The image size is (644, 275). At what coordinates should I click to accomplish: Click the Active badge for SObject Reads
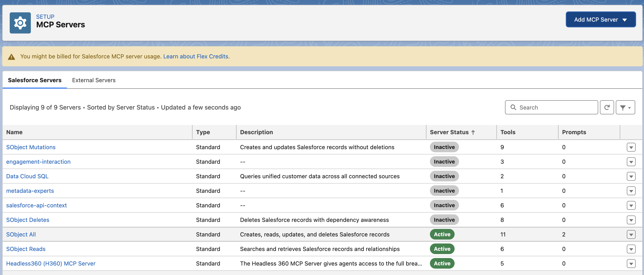pyautogui.click(x=442, y=249)
